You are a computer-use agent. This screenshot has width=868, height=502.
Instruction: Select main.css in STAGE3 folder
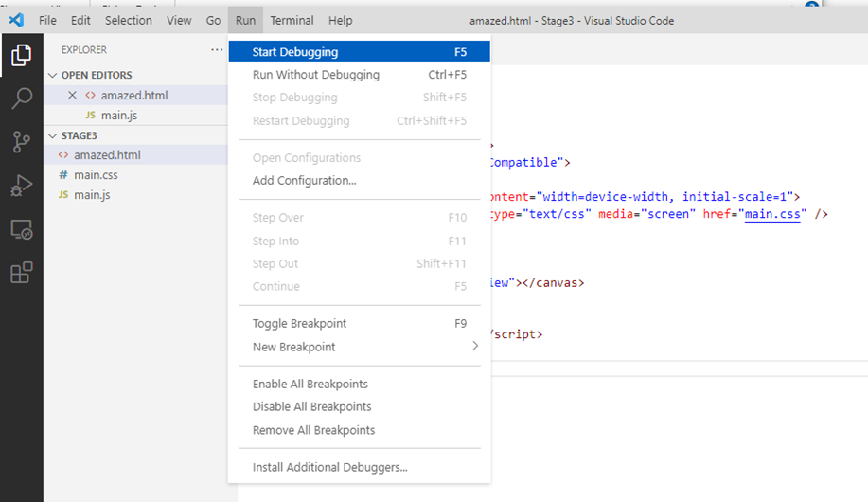pos(135,175)
